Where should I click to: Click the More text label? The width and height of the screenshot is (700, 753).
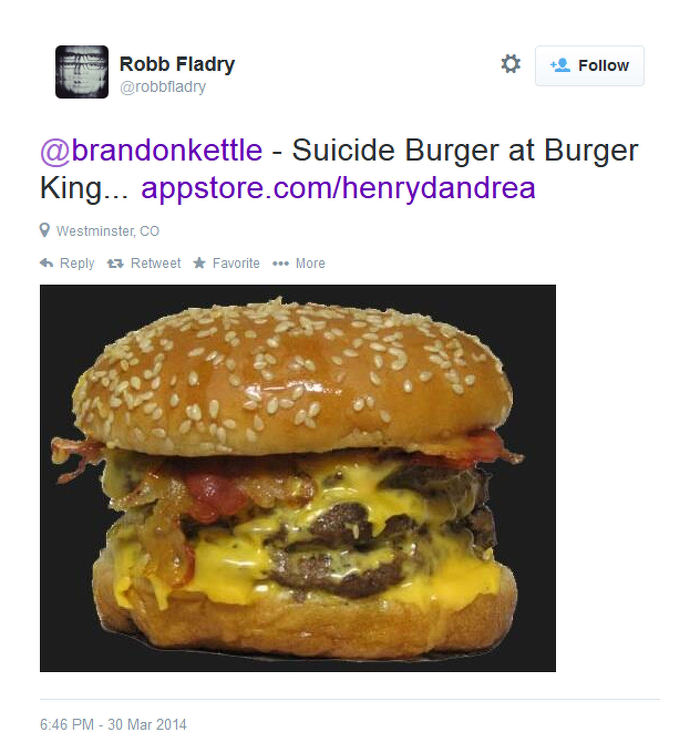[310, 263]
